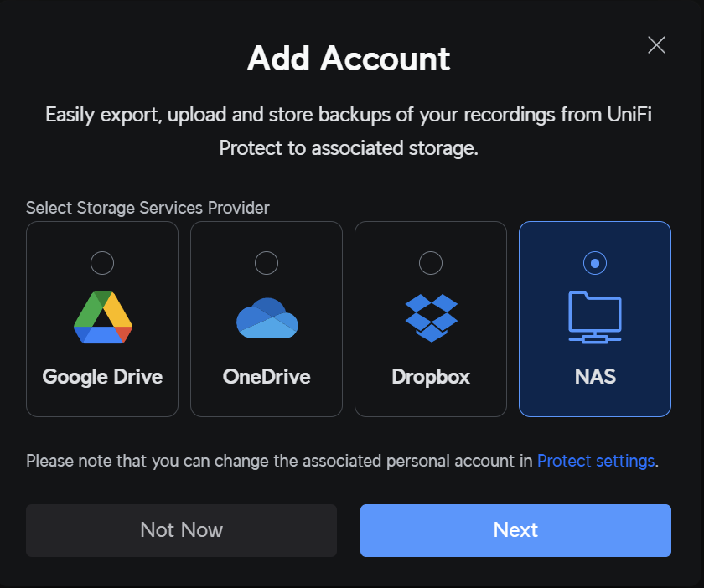Click the "Add Account" heading
The height and width of the screenshot is (588, 704).
click(x=349, y=59)
